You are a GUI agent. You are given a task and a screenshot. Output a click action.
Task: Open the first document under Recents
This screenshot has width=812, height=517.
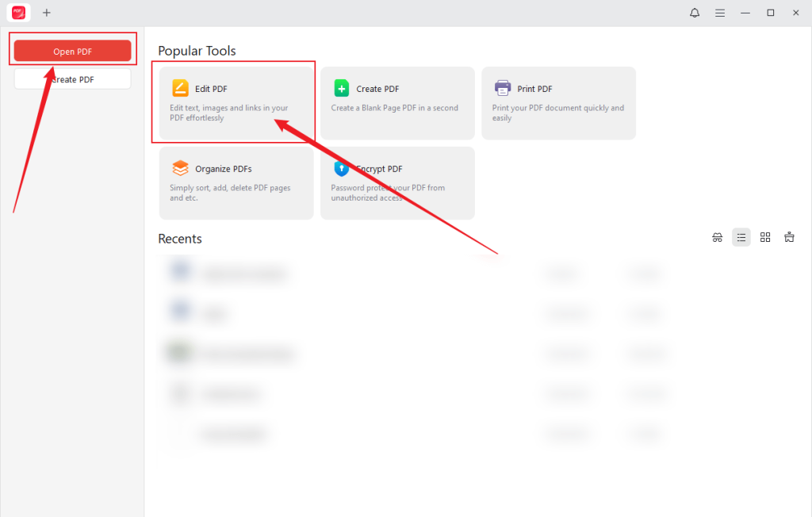click(317, 273)
